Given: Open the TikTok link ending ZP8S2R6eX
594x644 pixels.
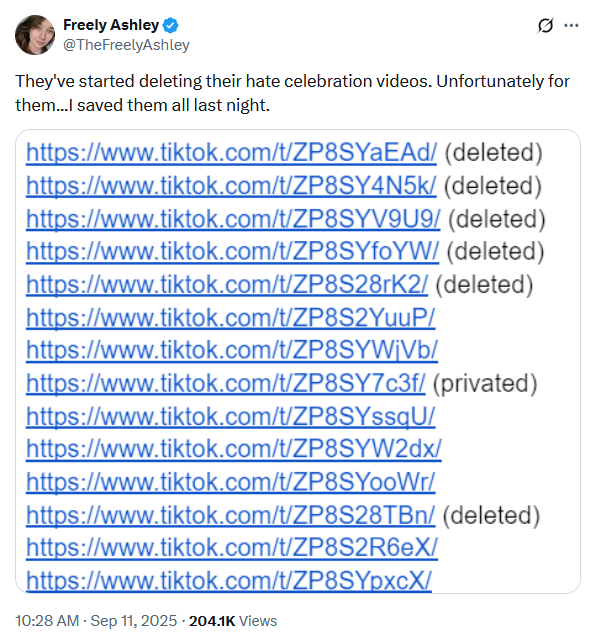Looking at the screenshot, I should 232,548.
